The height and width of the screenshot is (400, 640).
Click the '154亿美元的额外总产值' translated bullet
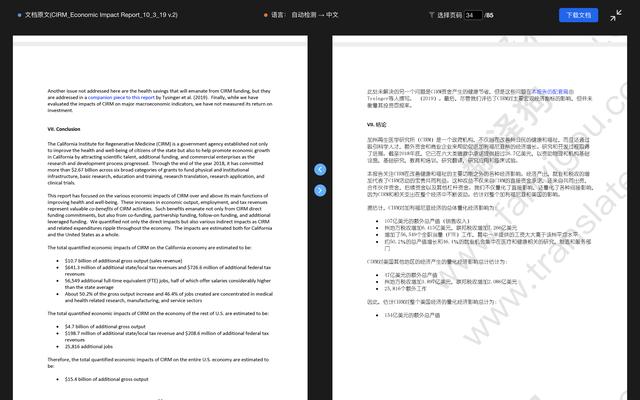tap(412, 315)
